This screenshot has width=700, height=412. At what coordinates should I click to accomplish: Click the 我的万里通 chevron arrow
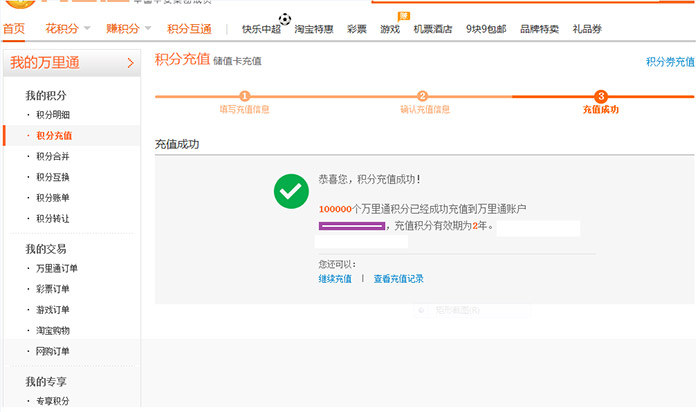(x=130, y=63)
